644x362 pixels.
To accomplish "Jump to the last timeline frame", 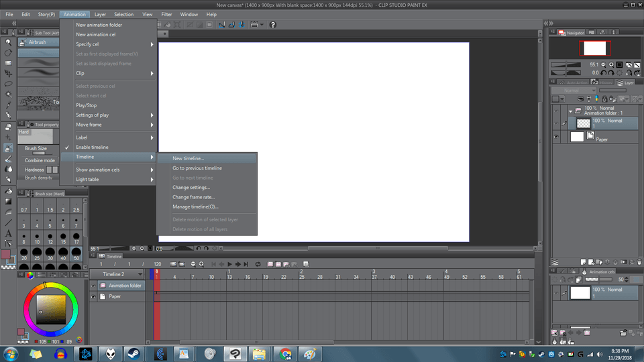I will pyautogui.click(x=246, y=264).
